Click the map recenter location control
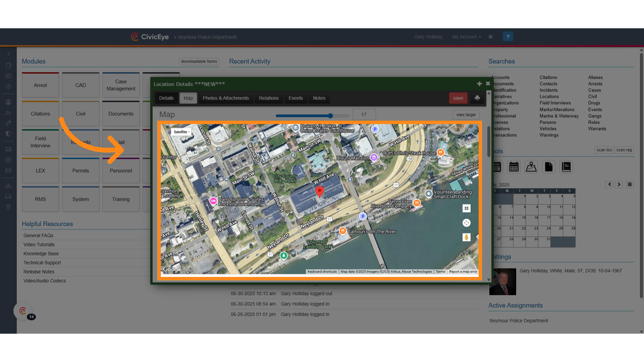The height and width of the screenshot is (362, 644). [x=466, y=223]
